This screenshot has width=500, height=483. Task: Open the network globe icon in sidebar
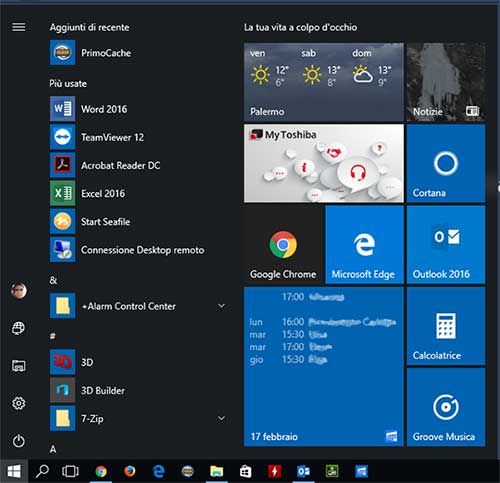[x=19, y=328]
